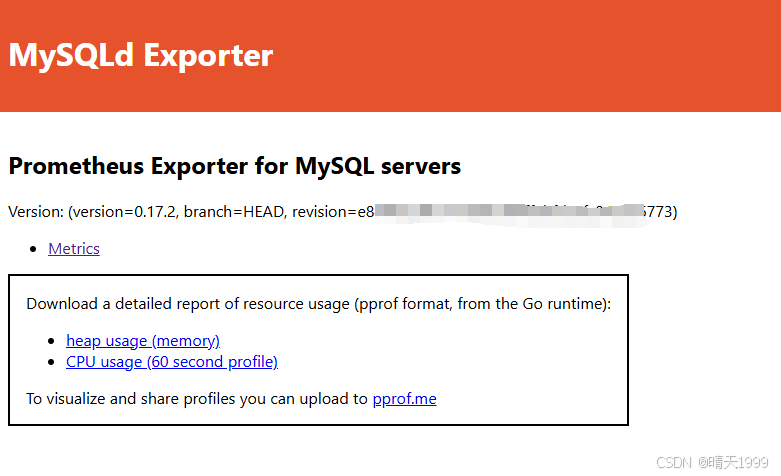Click the 'pprof format, from the Go runtime' text
781x476 pixels.
pyautogui.click(x=480, y=304)
